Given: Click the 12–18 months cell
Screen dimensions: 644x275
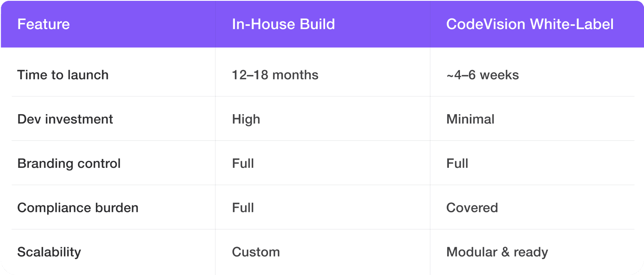Looking at the screenshot, I should [x=275, y=75].
